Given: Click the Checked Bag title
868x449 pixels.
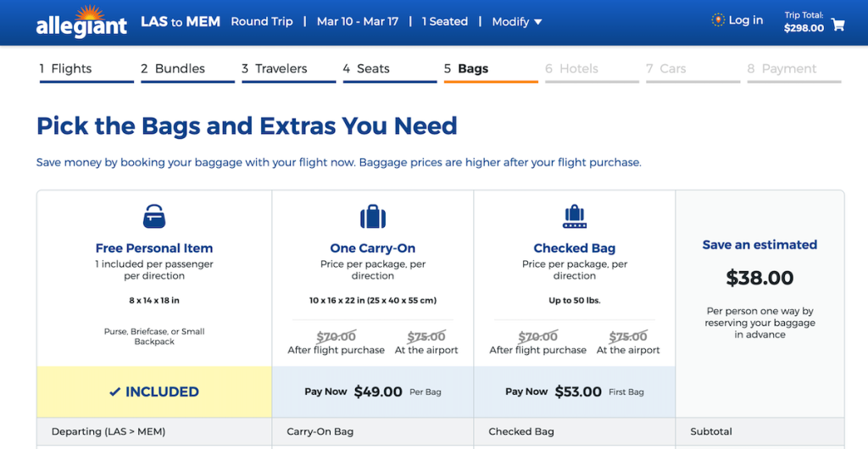Looking at the screenshot, I should click(575, 248).
